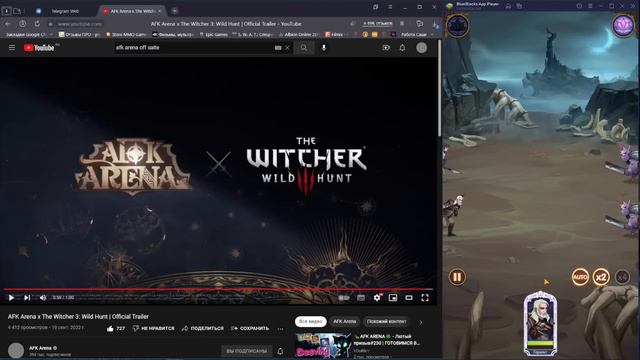640x360 pixels.
Task: Toggle channel notification bell beside subscribe
Action: coord(280,351)
